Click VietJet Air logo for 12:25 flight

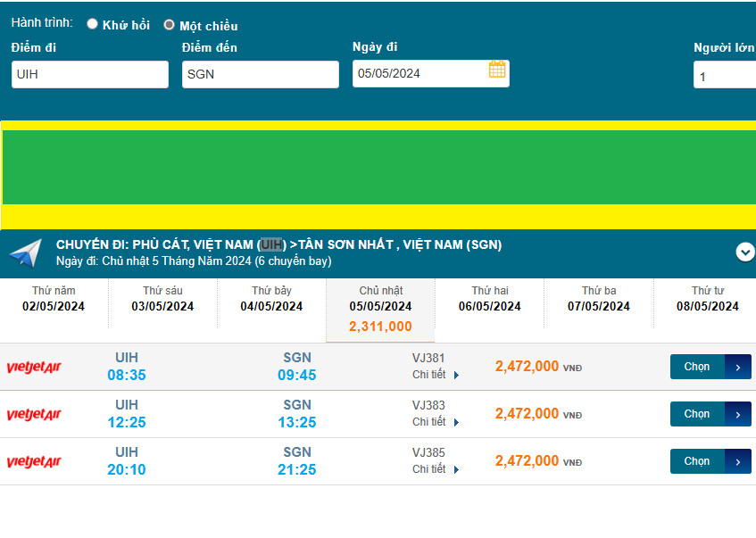(x=34, y=415)
